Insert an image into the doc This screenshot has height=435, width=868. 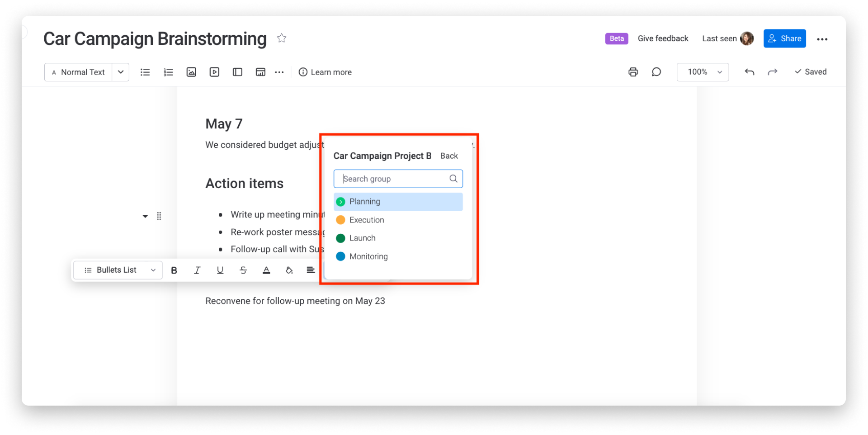pos(191,72)
